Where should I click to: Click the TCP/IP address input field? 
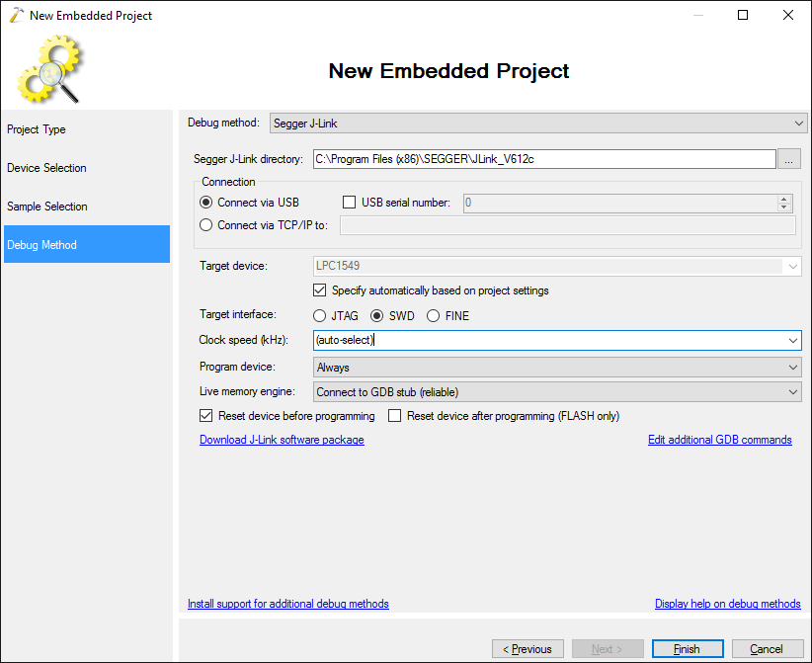click(x=568, y=225)
